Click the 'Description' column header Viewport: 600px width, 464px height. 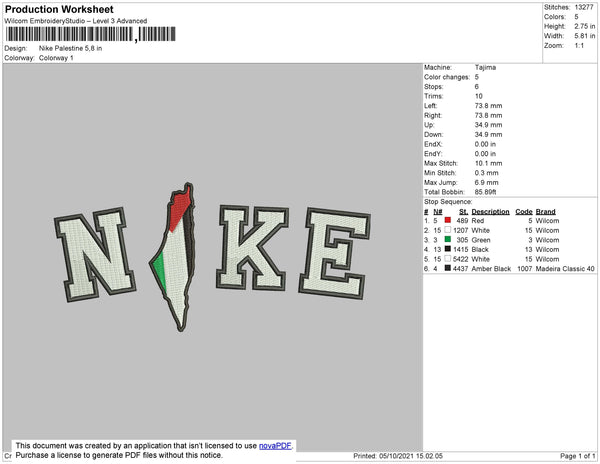pyautogui.click(x=491, y=212)
